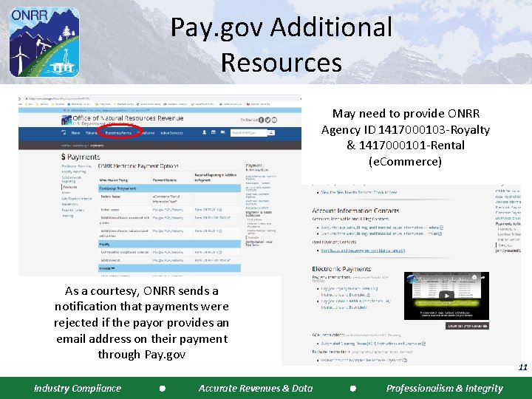Image resolution: width=532 pixels, height=399 pixels.
Task: Click the Search ONRR.gov input field
Action: coord(249,133)
